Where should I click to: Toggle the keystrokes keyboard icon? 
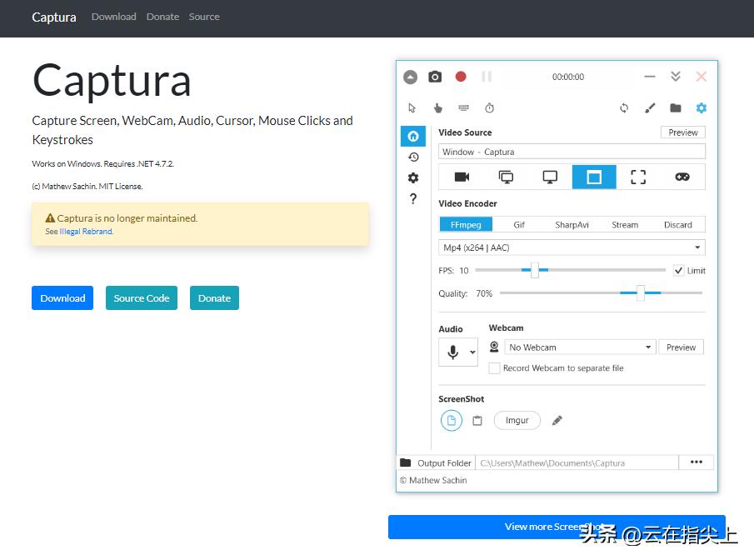(463, 108)
